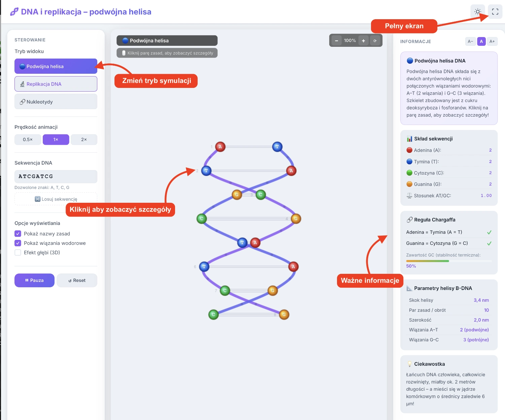
Task: Enable the "Efekt głębi (3D)" checkbox
Action: coord(18,253)
